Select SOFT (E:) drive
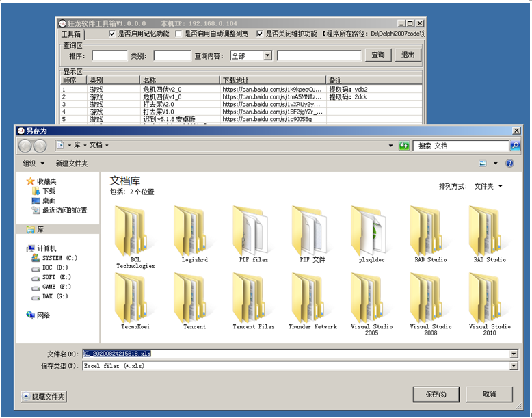This screenshot has height=418, width=532. coord(51,277)
